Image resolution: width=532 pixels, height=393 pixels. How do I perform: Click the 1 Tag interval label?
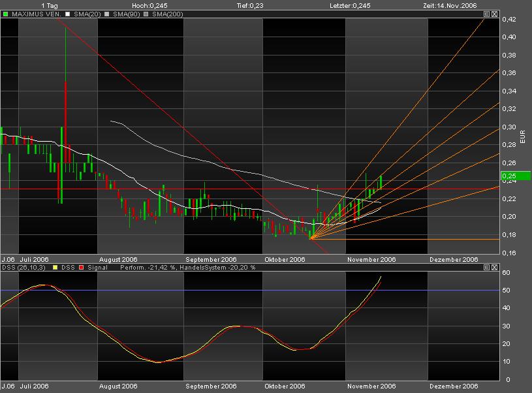tap(50, 5)
